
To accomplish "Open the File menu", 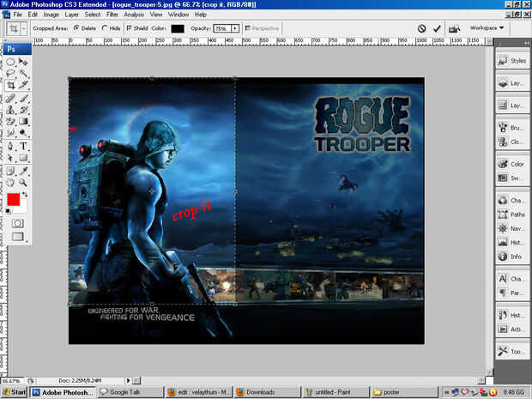I will point(18,15).
